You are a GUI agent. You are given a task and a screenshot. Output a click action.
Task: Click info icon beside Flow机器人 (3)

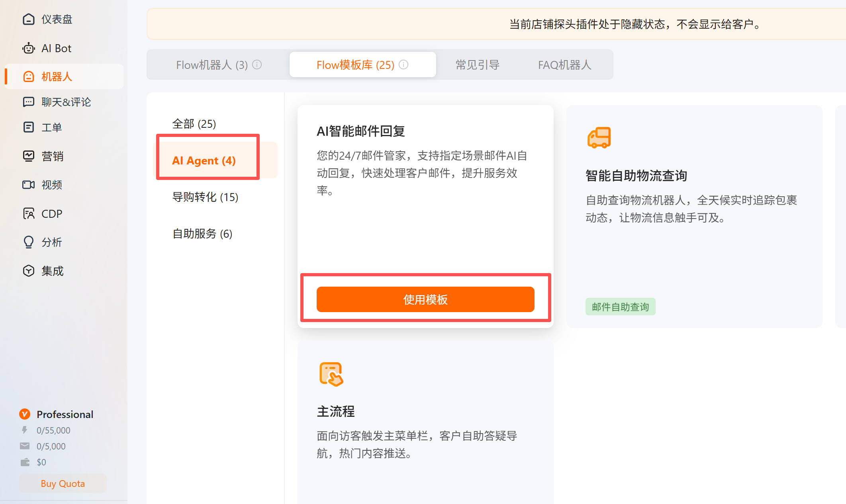pos(257,64)
